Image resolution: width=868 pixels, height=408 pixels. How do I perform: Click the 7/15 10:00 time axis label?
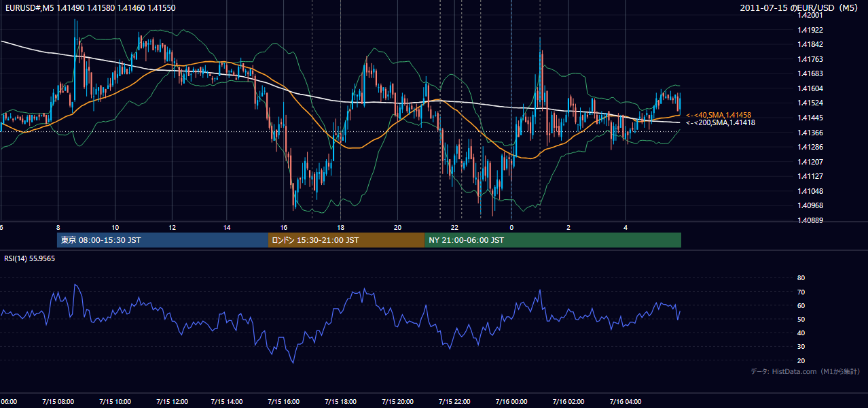[x=114, y=401]
